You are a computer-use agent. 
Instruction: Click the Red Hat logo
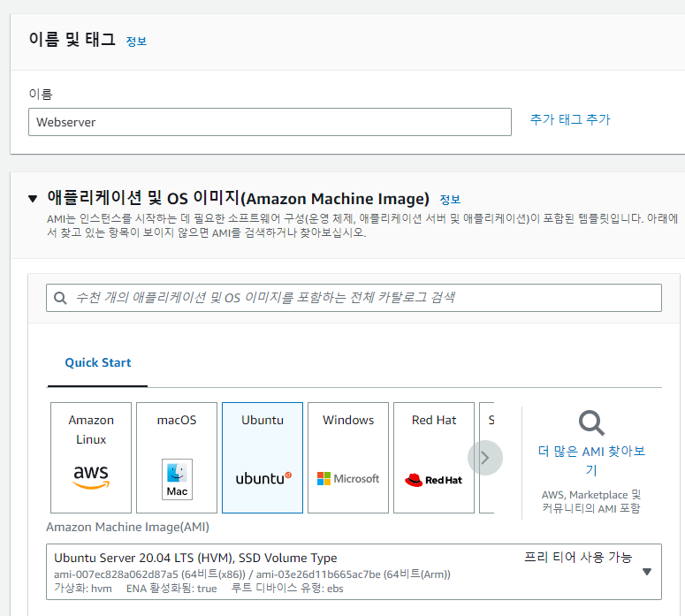(x=433, y=480)
